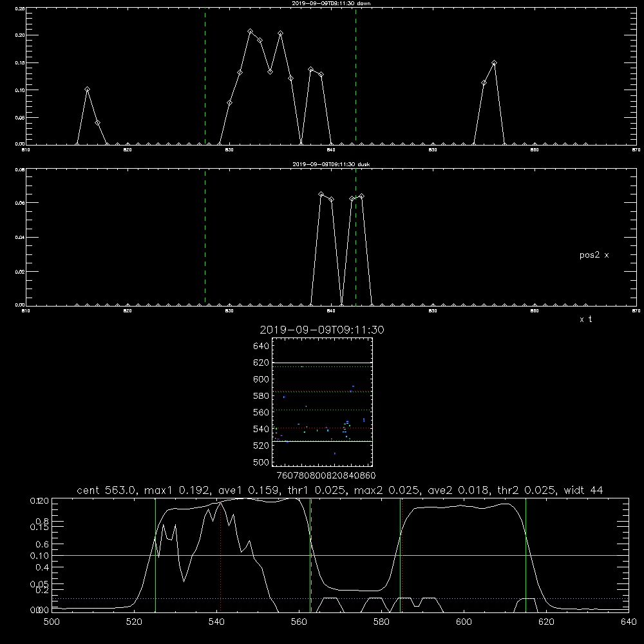
Task: Click the 640 y-axis label of scatter plot
Action: pyautogui.click(x=261, y=346)
